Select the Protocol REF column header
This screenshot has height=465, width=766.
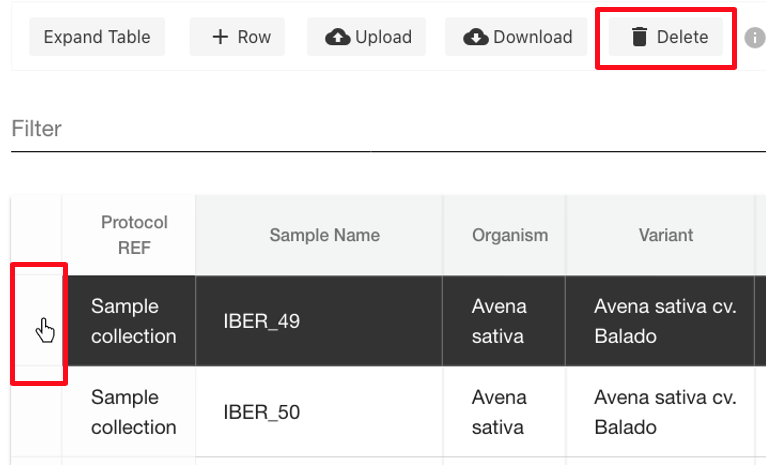(x=128, y=235)
